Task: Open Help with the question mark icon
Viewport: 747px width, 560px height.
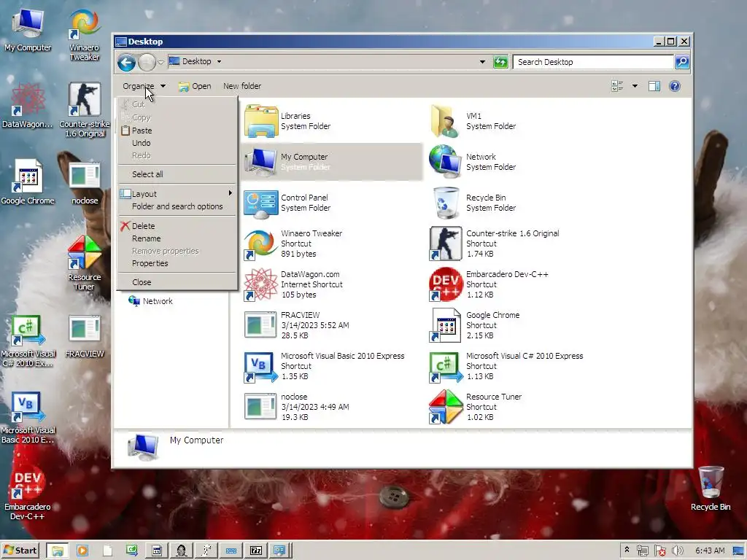Action: [x=675, y=86]
